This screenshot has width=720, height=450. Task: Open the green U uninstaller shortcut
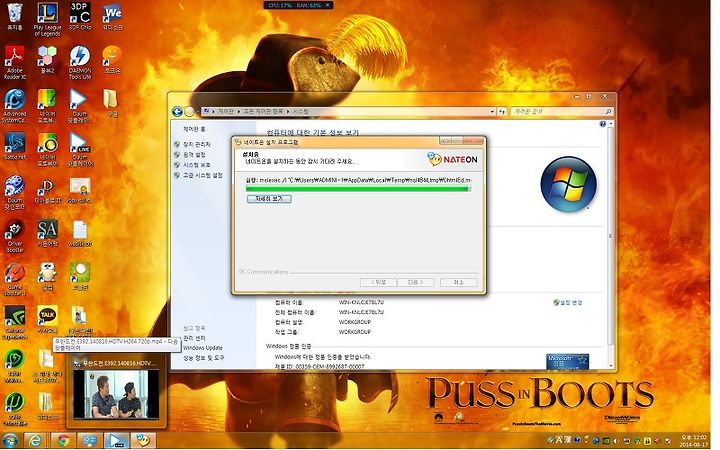tap(15, 409)
